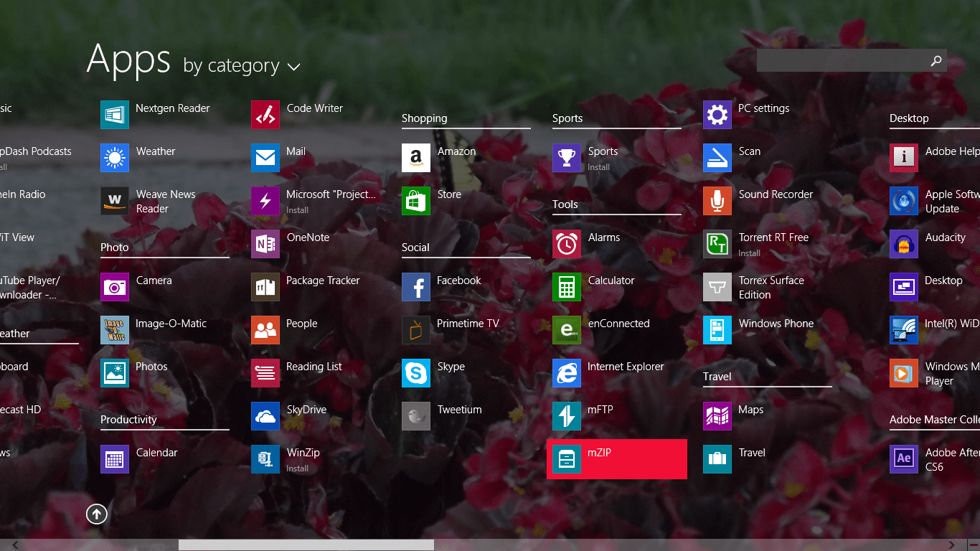Open the Reading List icon
The image size is (980, 551).
[x=265, y=373]
